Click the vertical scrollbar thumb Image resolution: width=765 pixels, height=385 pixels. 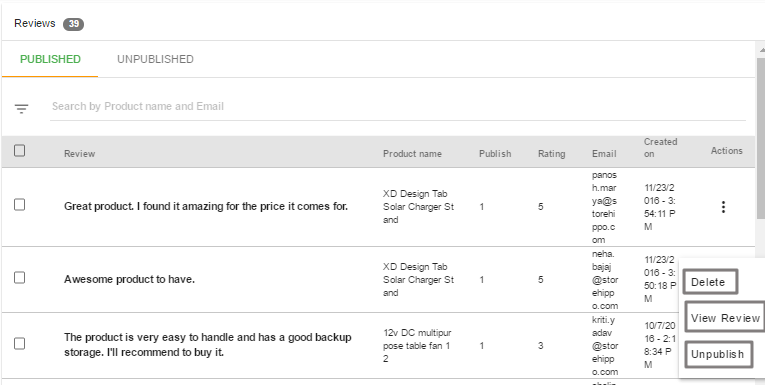[x=761, y=139]
